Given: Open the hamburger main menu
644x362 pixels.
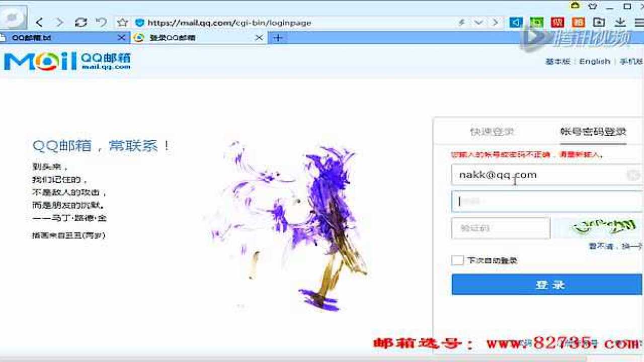Looking at the screenshot, I should tap(638, 22).
